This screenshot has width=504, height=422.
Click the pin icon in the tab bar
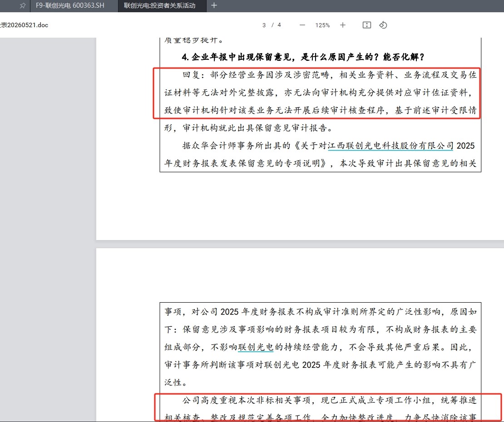coord(22,5)
